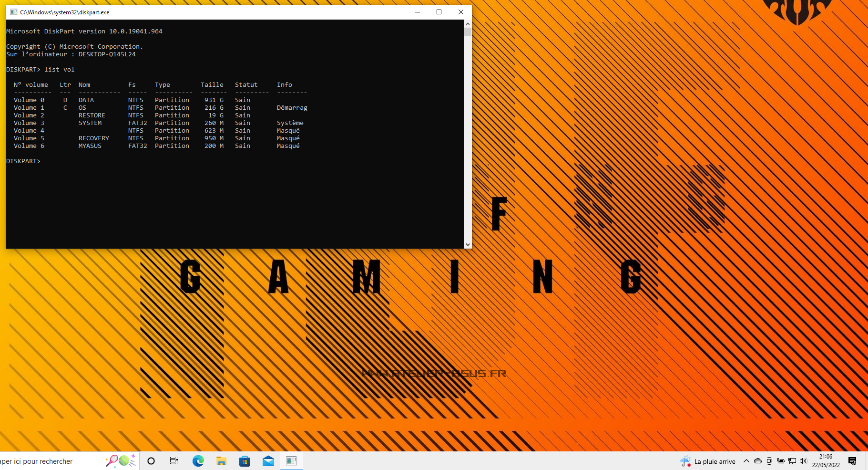This screenshot has width=868, height=470.
Task: Click the Meet Now camera tray icon
Action: [769, 461]
